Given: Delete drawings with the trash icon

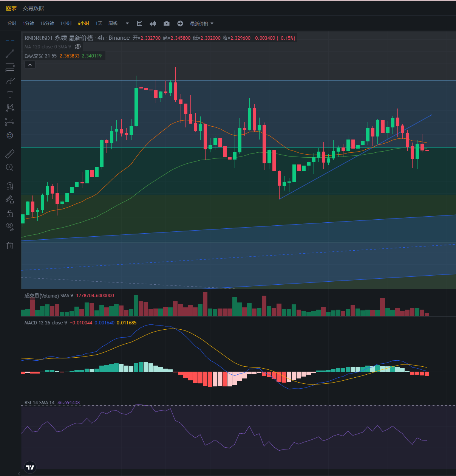Looking at the screenshot, I should pos(10,246).
